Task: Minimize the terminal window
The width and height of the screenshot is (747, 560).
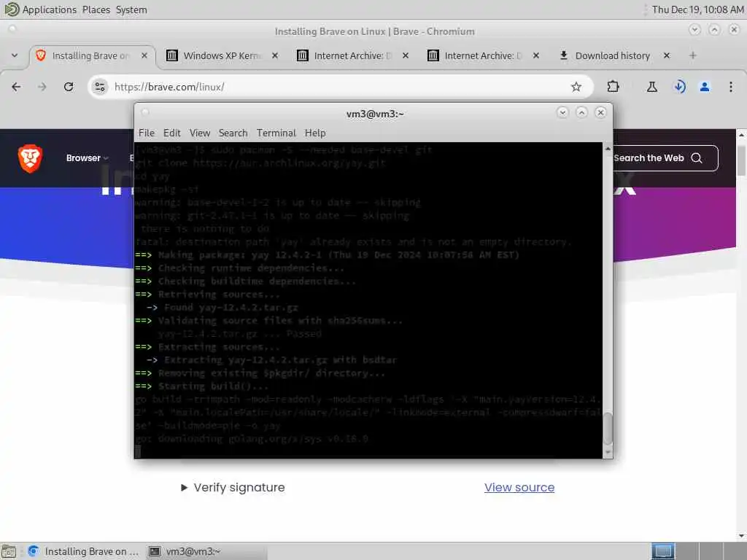Action: [562, 112]
